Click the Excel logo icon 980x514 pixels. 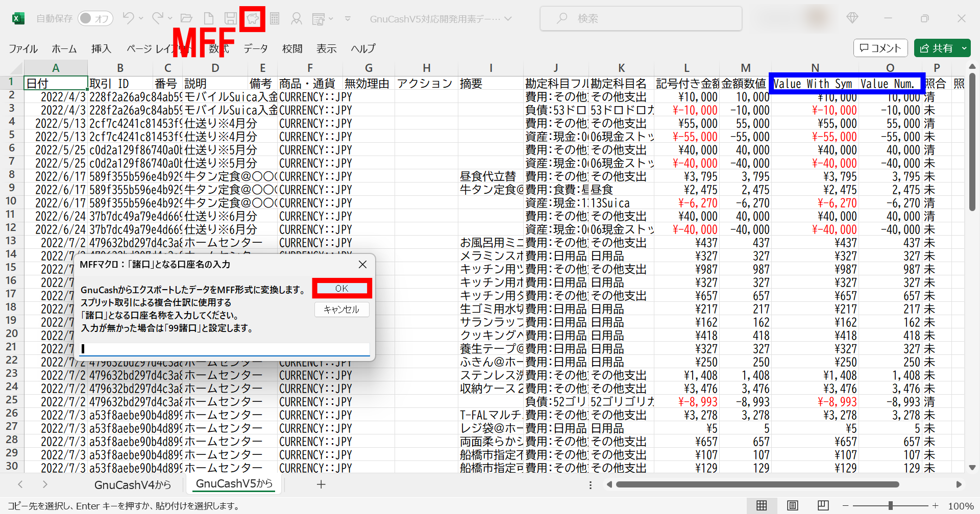coord(18,19)
